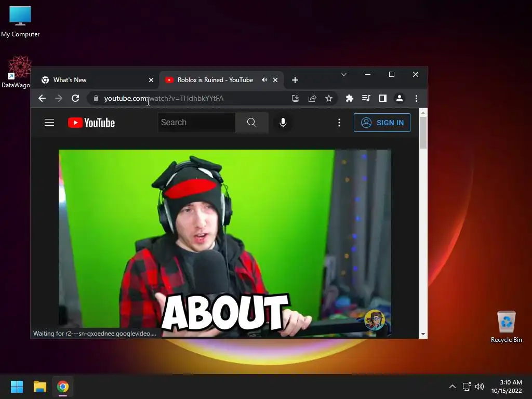
Task: Maximize the Chrome window
Action: coord(392,74)
